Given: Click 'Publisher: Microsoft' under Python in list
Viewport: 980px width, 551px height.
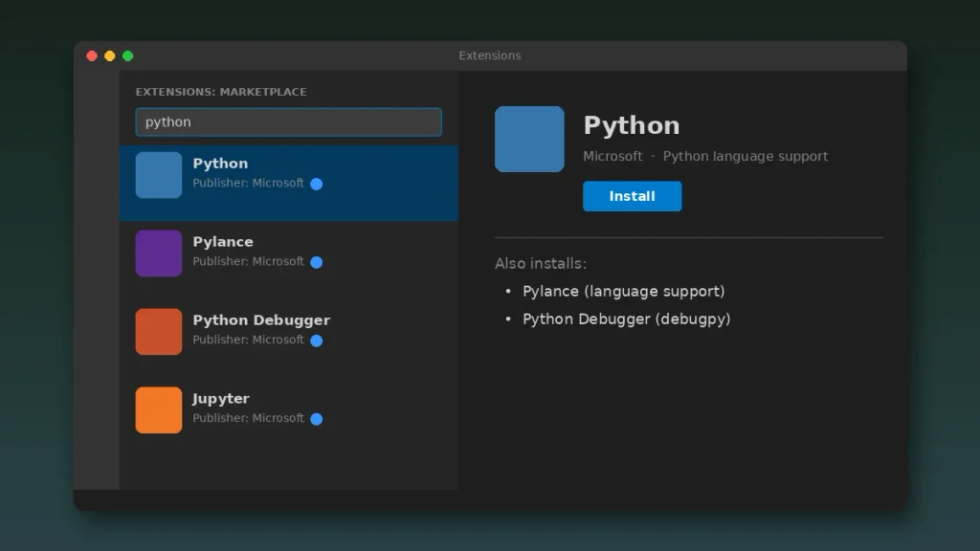Looking at the screenshot, I should click(248, 183).
